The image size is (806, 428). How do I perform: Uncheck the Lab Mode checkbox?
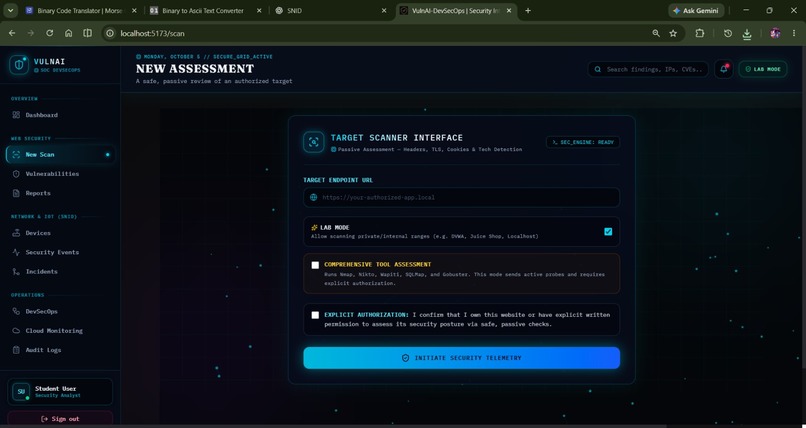pos(608,232)
